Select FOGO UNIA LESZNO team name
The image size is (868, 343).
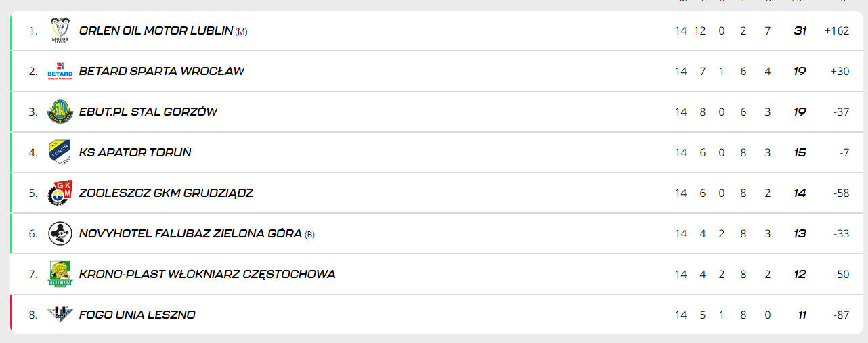point(137,315)
